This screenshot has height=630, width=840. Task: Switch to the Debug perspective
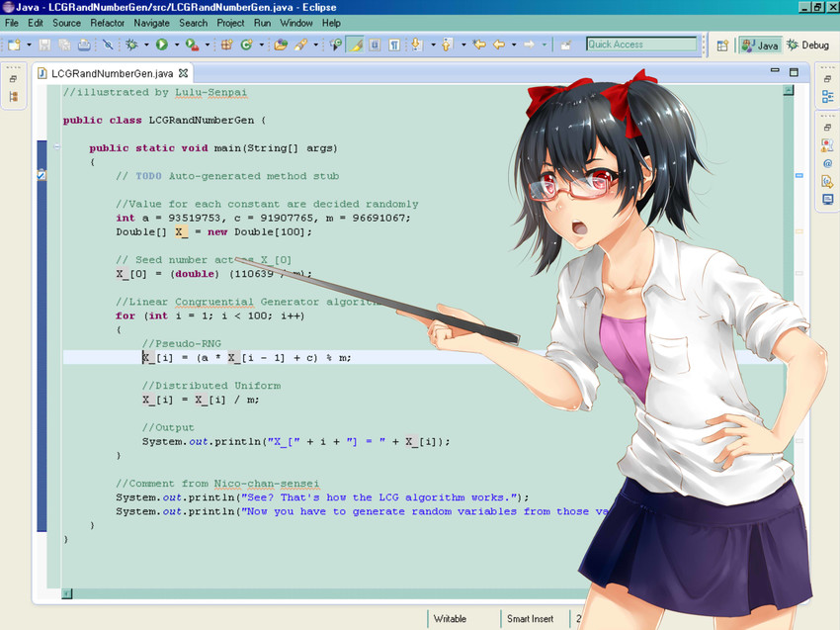click(x=807, y=45)
